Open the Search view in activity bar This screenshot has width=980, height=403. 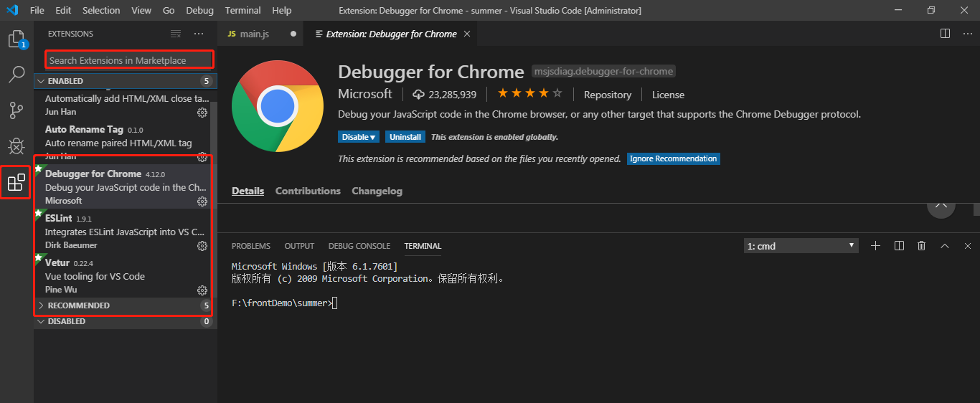click(x=17, y=75)
